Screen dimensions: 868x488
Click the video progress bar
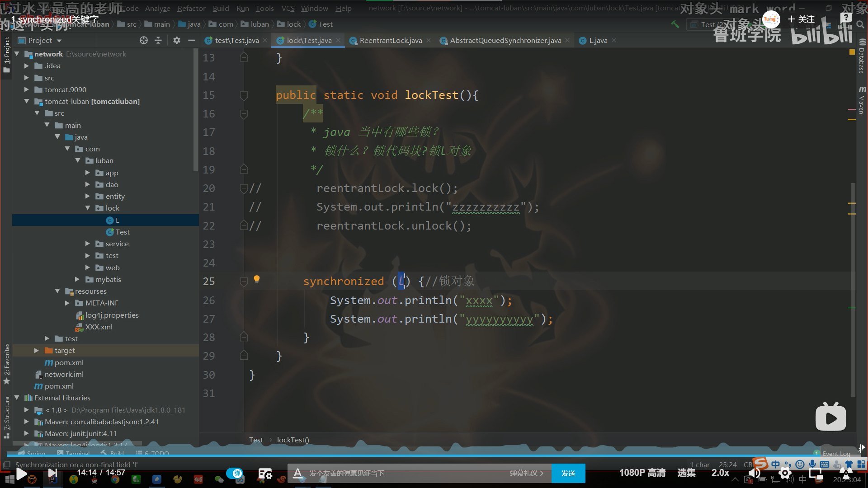coord(407,455)
